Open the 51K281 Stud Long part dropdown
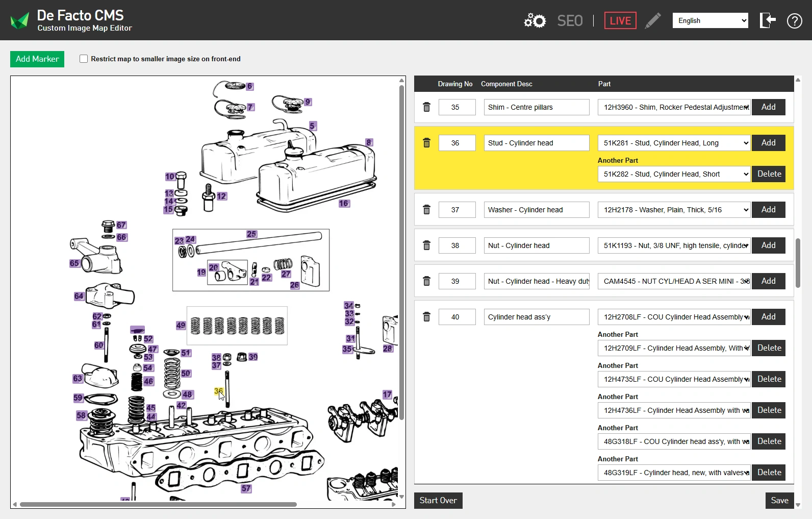The image size is (812, 519). point(674,143)
